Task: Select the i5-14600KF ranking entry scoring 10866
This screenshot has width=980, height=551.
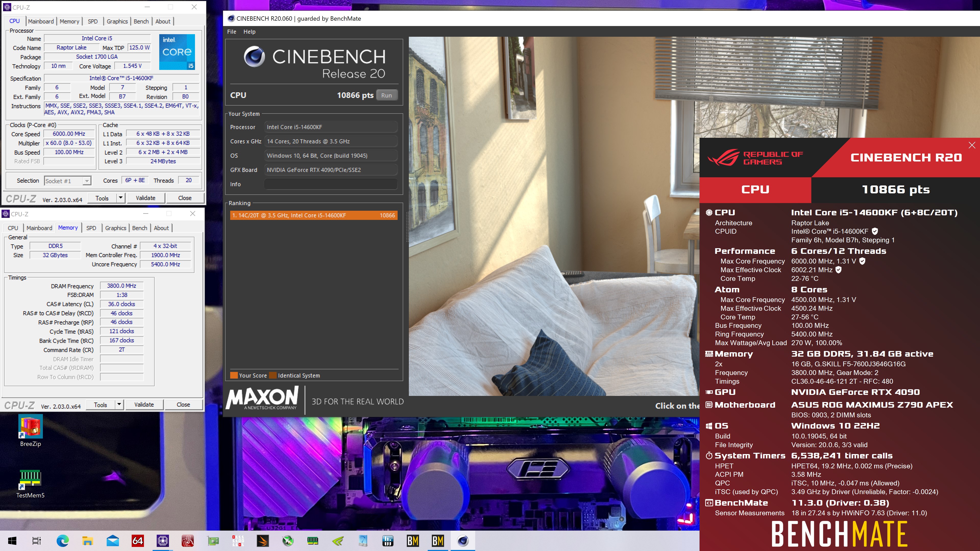Action: pos(314,215)
